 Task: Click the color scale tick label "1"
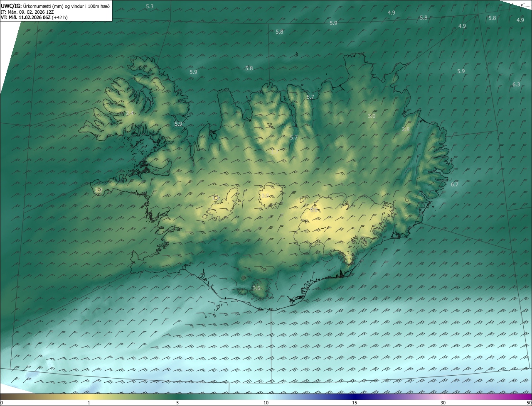(x=89, y=403)
